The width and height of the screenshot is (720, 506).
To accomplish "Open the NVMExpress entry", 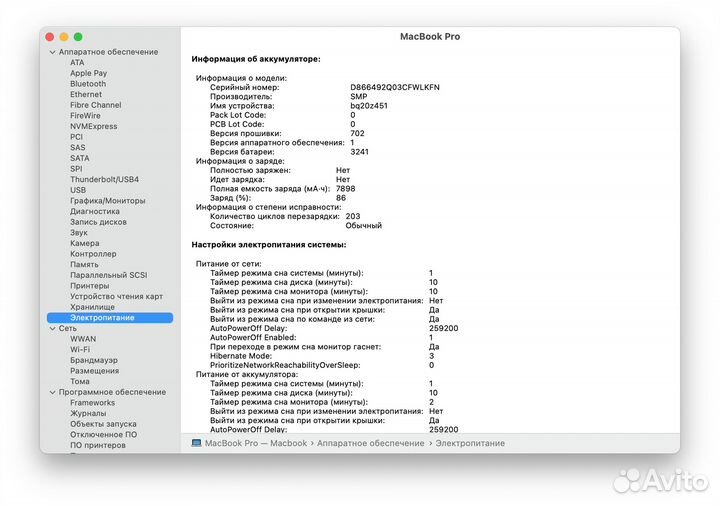I will pyautogui.click(x=93, y=126).
